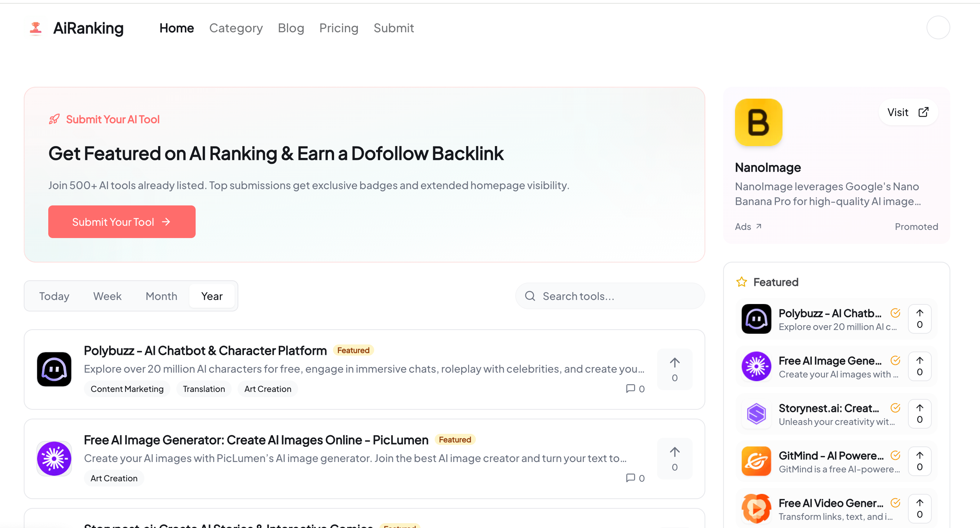Upvote GitMind in the Featured sidebar
The image size is (980, 528).
919,461
